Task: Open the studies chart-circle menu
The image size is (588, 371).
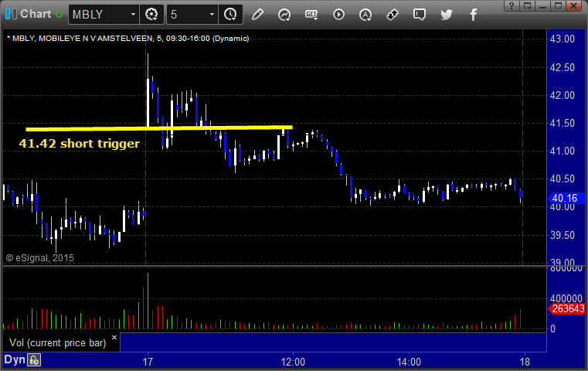Action: click(284, 15)
